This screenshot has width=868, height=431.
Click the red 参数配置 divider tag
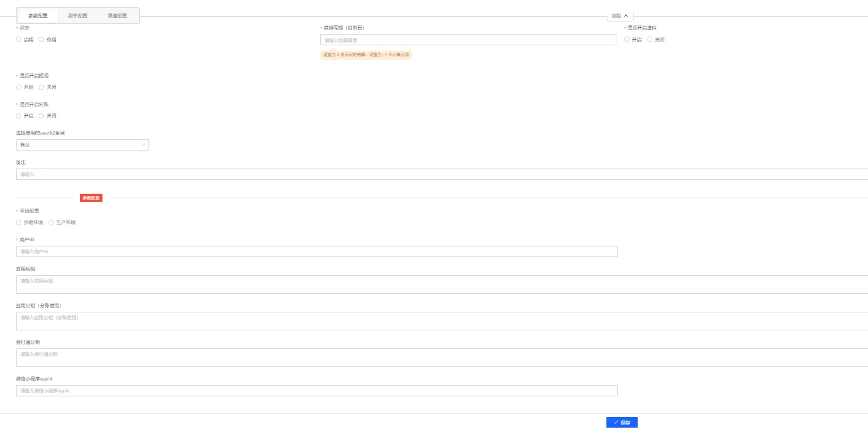point(91,198)
